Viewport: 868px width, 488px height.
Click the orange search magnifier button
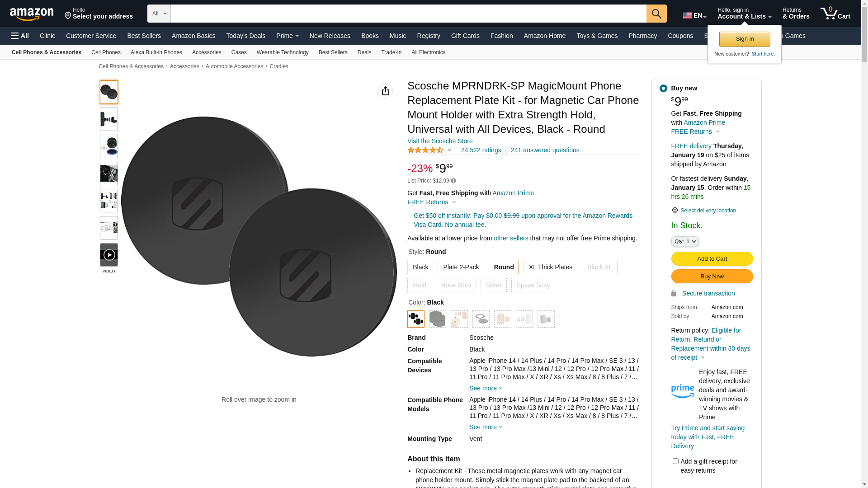point(656,14)
